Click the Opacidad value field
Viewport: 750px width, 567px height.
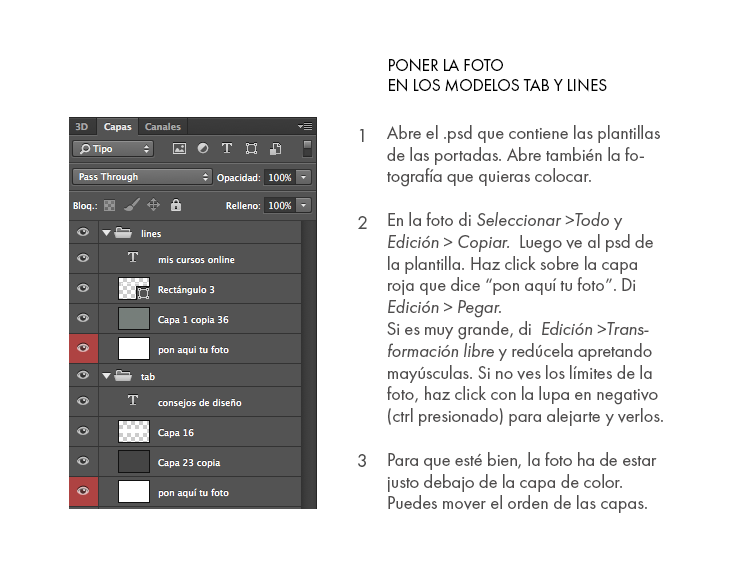(x=280, y=178)
